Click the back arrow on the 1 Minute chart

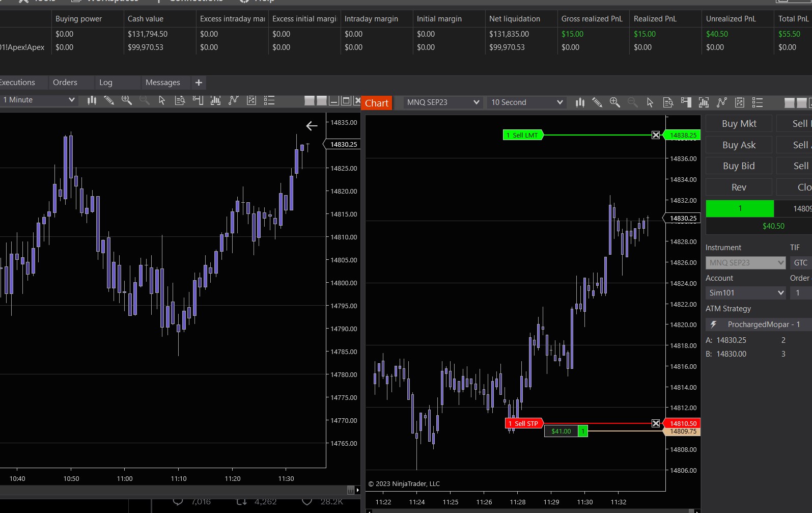tap(312, 126)
